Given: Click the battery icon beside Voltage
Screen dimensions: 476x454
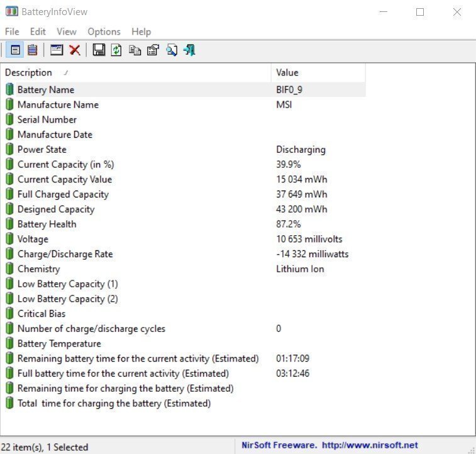Looking at the screenshot, I should tap(9, 239).
